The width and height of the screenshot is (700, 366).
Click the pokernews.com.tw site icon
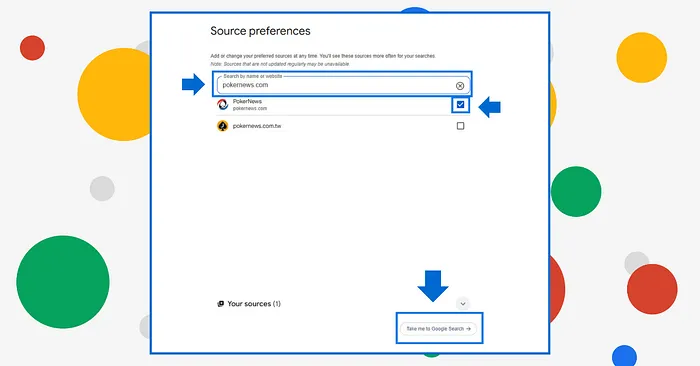click(x=222, y=126)
